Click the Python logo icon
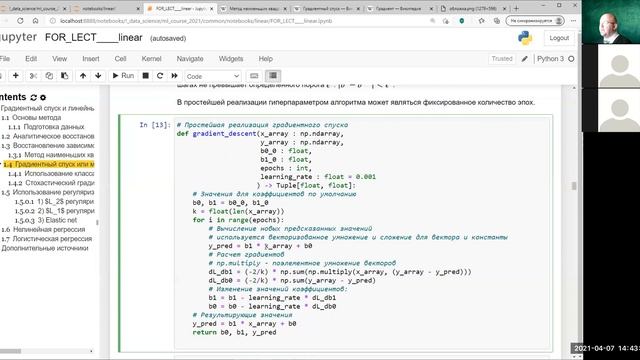Screen dimensions: 640x360 [525, 38]
